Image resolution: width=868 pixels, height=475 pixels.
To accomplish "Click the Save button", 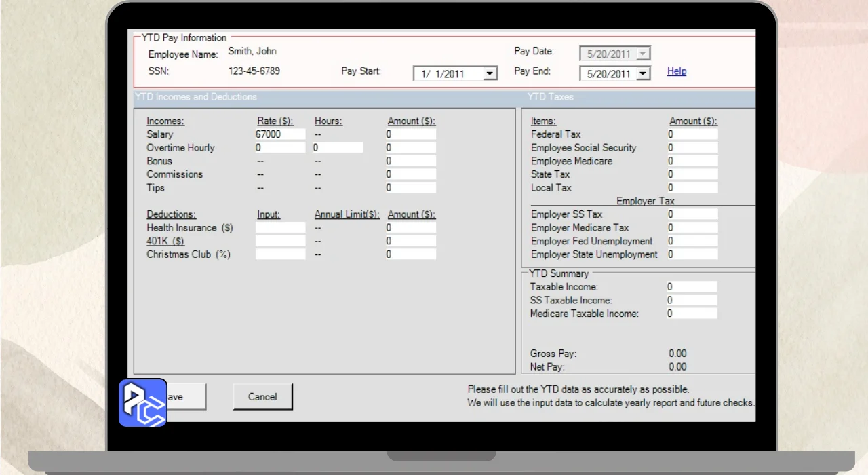I will (186, 397).
